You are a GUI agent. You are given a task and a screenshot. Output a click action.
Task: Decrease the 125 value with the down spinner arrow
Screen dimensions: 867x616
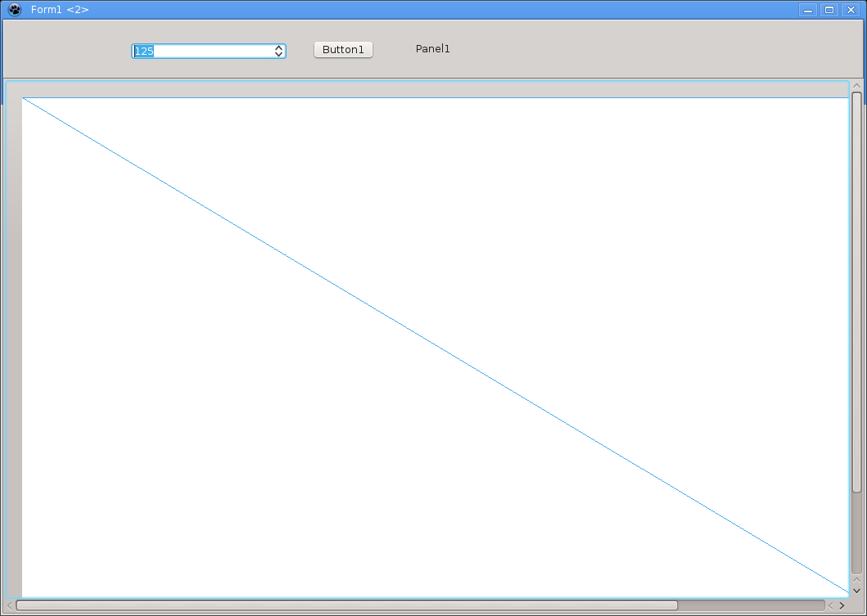pos(279,55)
